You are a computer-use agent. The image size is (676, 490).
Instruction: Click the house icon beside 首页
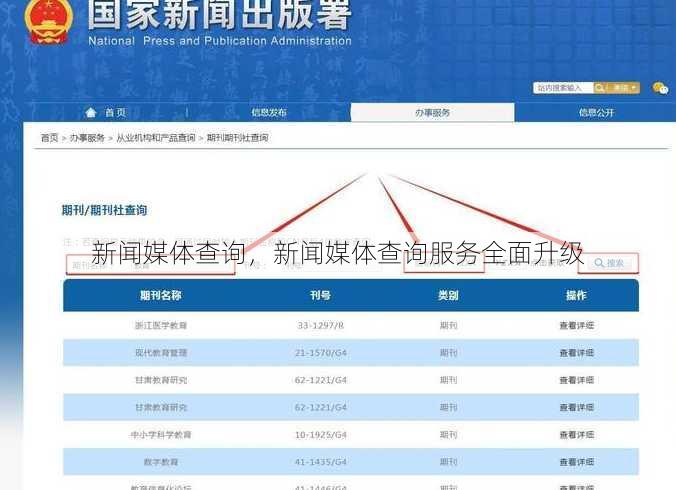pos(91,112)
